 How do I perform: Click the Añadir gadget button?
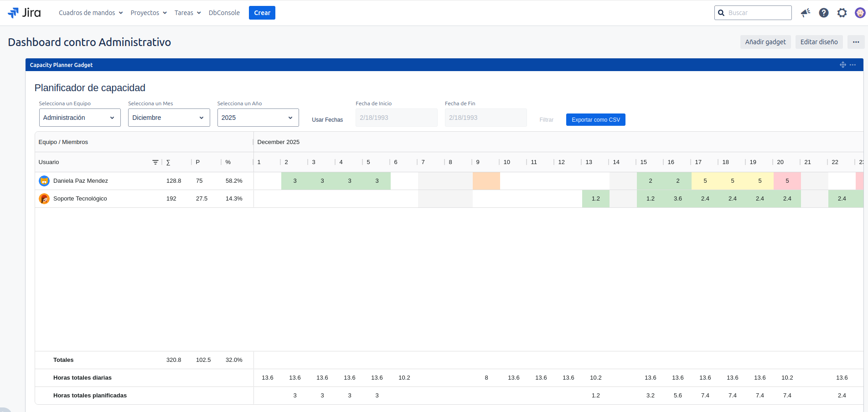765,42
